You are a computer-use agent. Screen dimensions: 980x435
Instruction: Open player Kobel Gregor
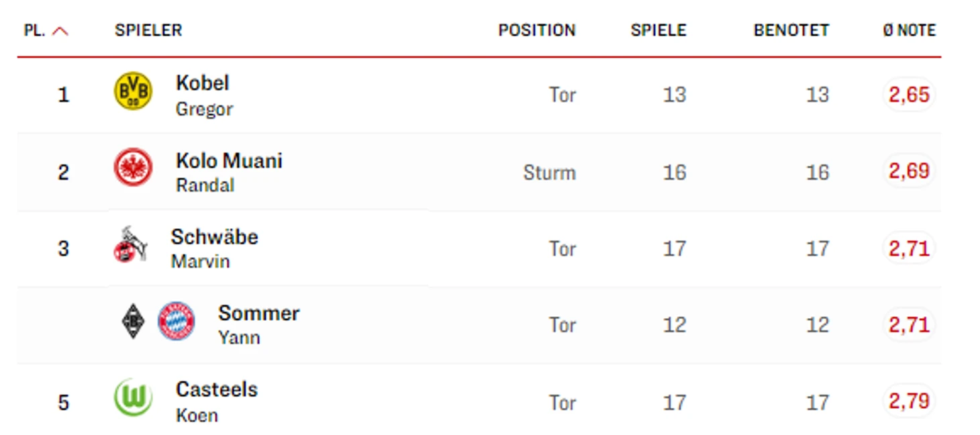(x=204, y=95)
